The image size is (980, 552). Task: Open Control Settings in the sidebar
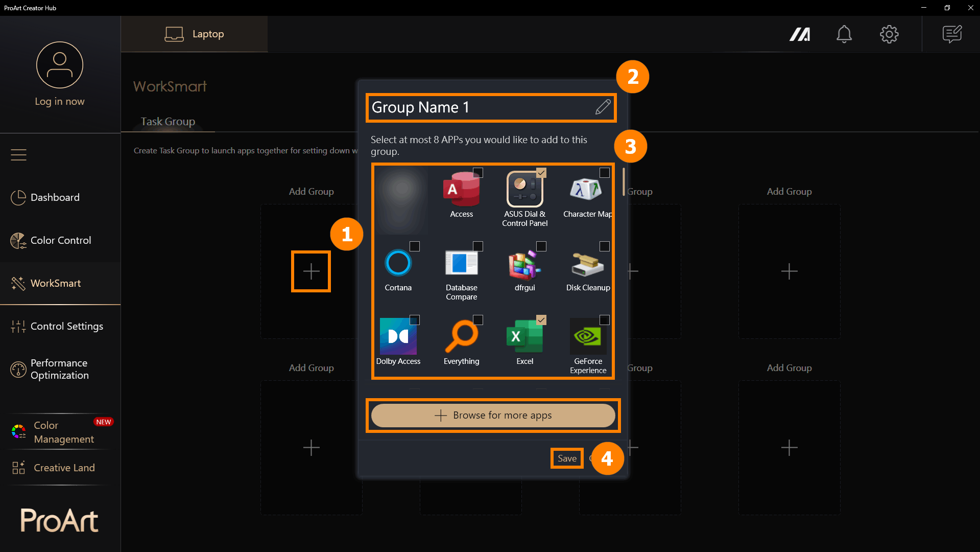[x=60, y=326]
